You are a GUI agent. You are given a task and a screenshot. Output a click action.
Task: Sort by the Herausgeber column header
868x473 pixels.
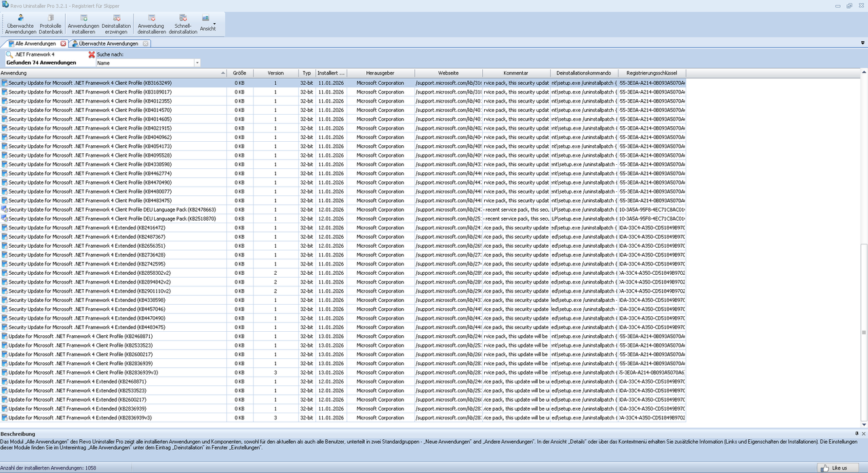tap(380, 73)
